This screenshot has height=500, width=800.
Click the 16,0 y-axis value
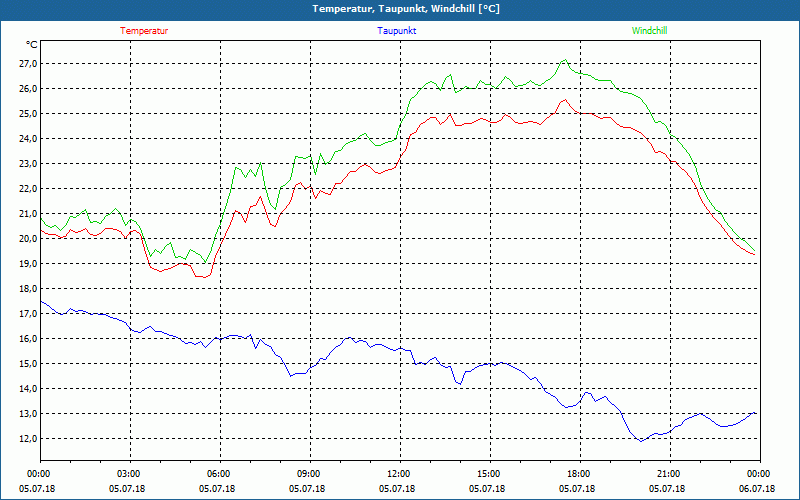coord(28,339)
